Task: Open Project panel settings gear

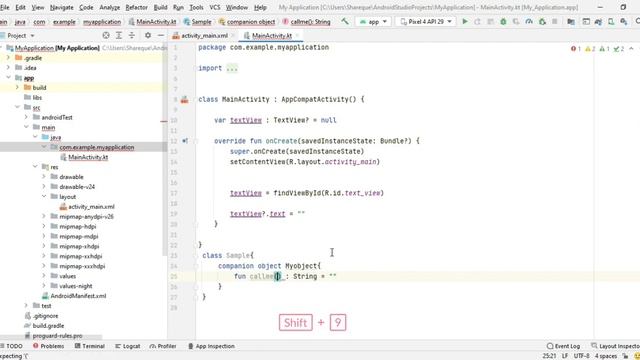Action: click(x=148, y=36)
